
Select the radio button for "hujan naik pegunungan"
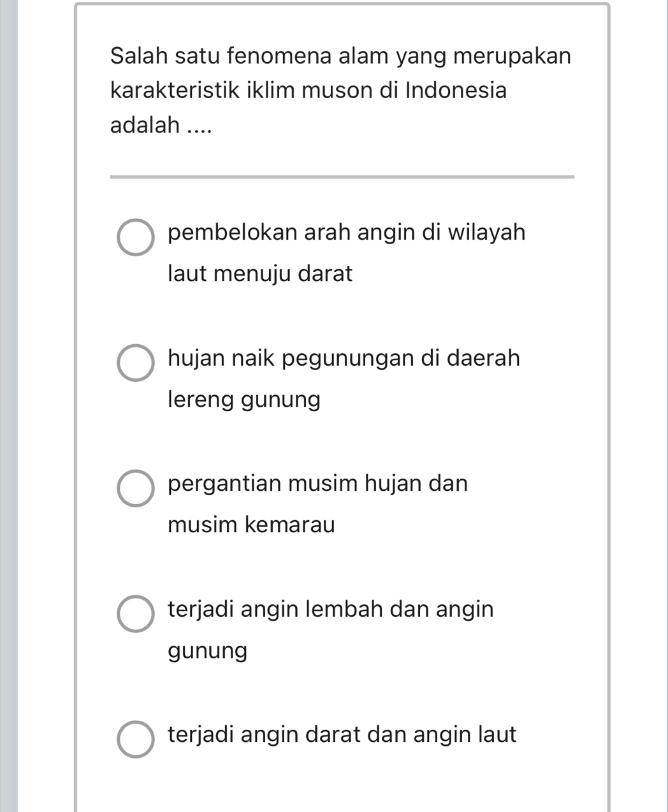136,363
